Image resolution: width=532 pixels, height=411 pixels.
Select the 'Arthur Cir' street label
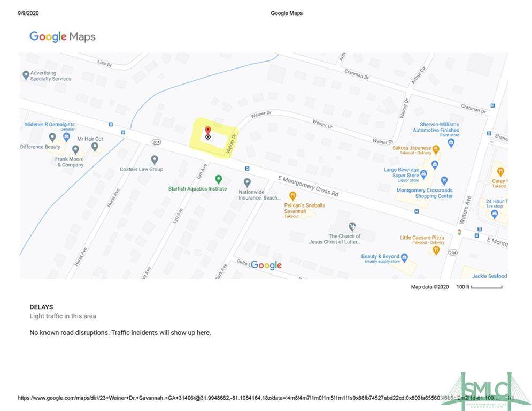419,75
